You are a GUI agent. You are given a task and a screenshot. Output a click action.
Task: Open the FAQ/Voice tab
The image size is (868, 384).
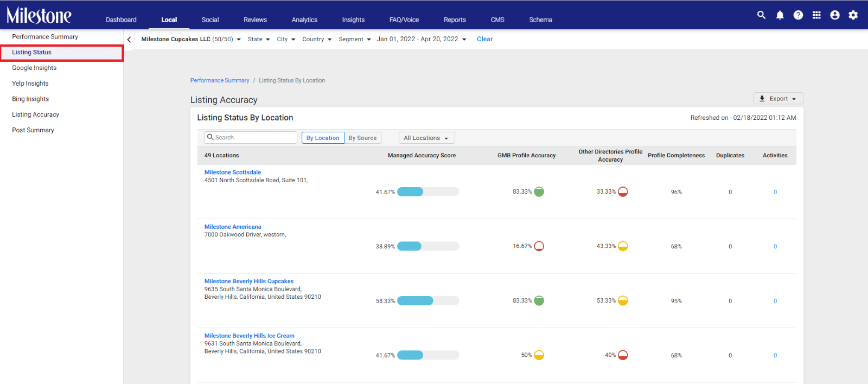coord(404,20)
